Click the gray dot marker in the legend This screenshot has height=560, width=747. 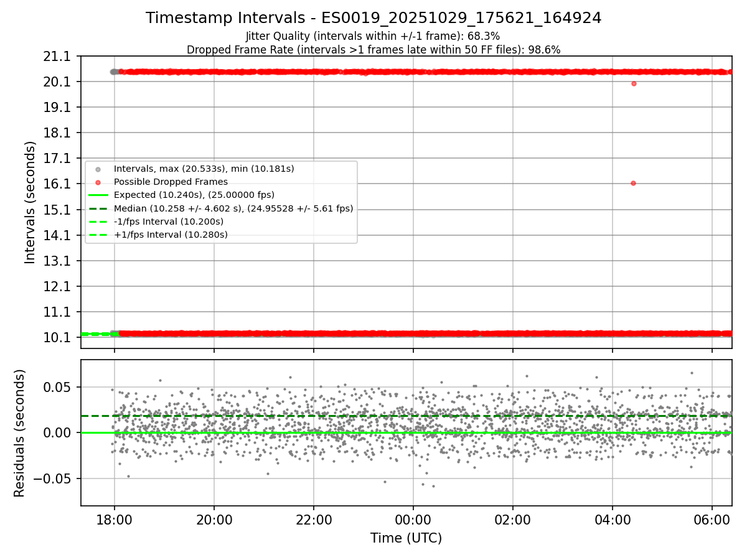(x=98, y=169)
